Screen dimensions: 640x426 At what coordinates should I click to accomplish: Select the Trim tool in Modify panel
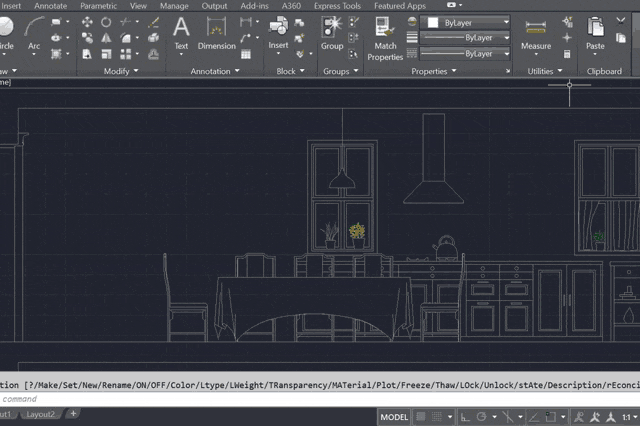click(x=125, y=22)
